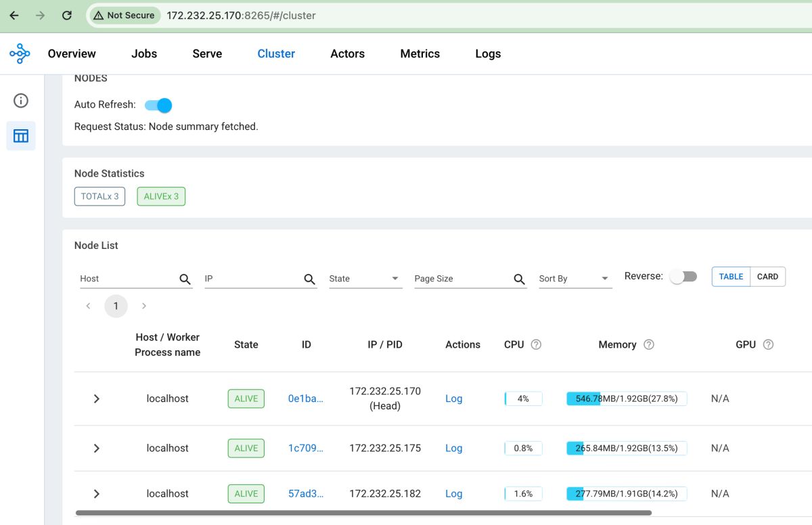Screen dimensions: 812x525
Task: Click the 4% CPU usage bar
Action: point(523,398)
